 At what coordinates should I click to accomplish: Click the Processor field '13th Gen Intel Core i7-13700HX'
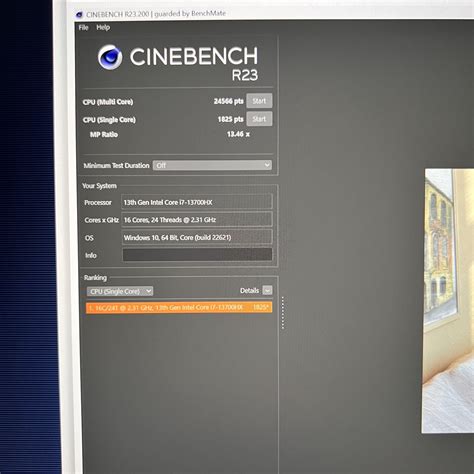click(197, 202)
